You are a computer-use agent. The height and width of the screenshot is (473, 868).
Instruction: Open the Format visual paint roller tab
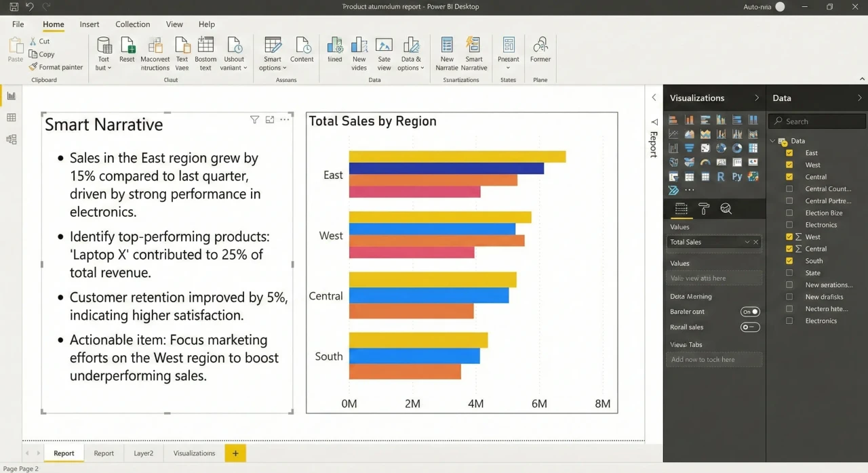pos(703,209)
